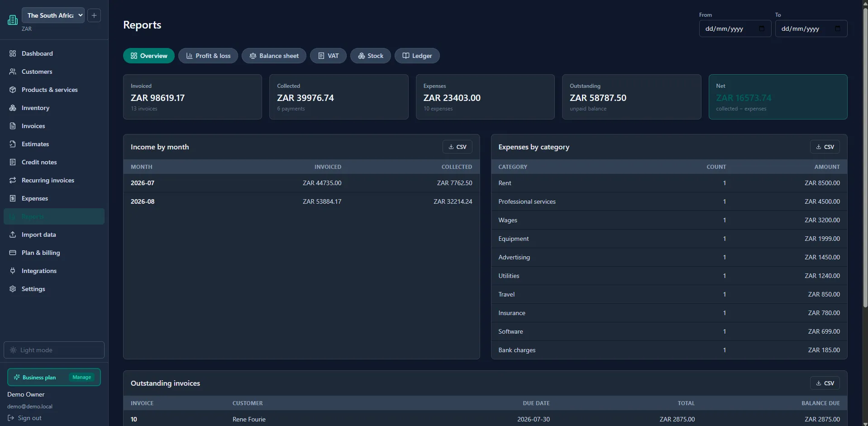Screen dimensions: 868x426
Task: Export Expenses by category as CSV
Action: click(825, 147)
